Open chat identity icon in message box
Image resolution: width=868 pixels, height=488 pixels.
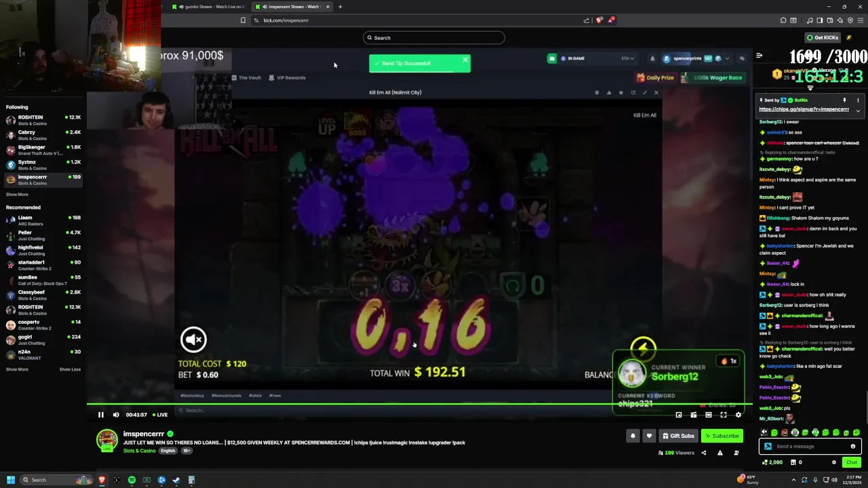coord(768,446)
